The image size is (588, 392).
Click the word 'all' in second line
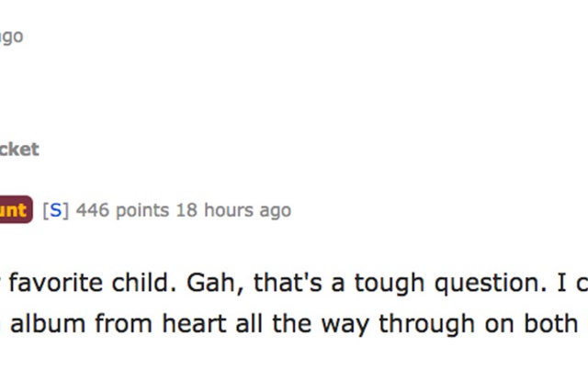pyautogui.click(x=249, y=323)
